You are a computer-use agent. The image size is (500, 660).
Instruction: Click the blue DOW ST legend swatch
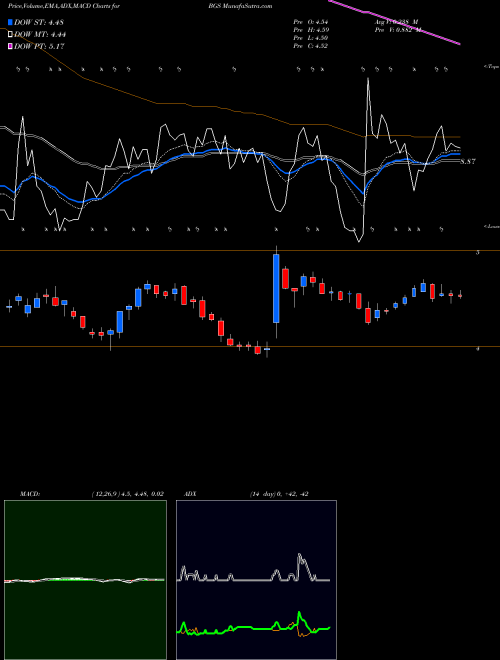click(x=10, y=22)
